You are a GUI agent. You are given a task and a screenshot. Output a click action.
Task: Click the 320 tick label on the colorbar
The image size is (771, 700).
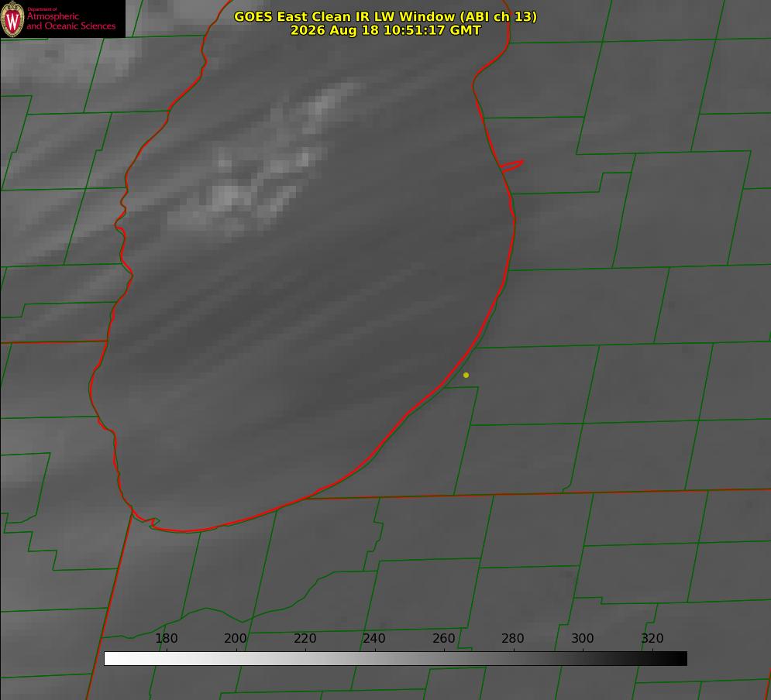652,638
